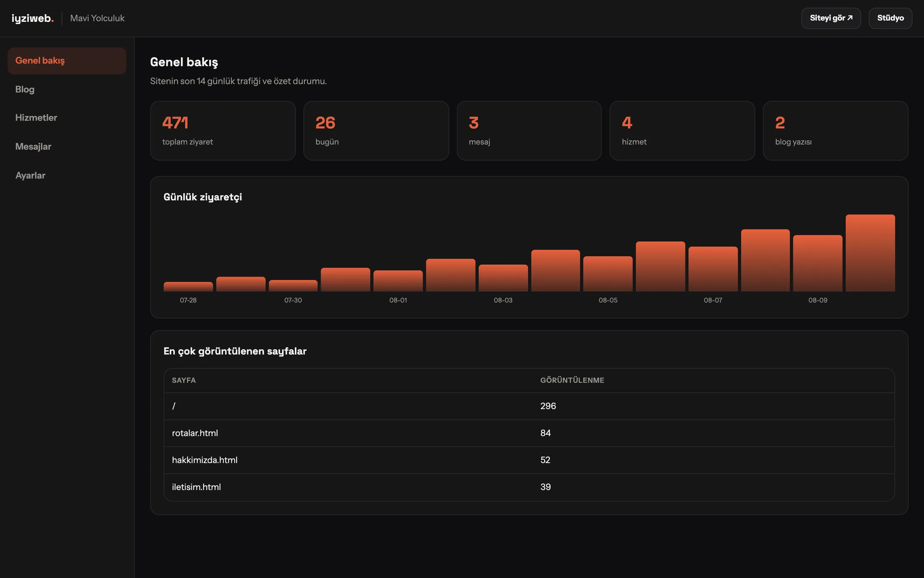Click the 471 toplam ziyaret card
The height and width of the screenshot is (578, 924).
[x=223, y=130]
